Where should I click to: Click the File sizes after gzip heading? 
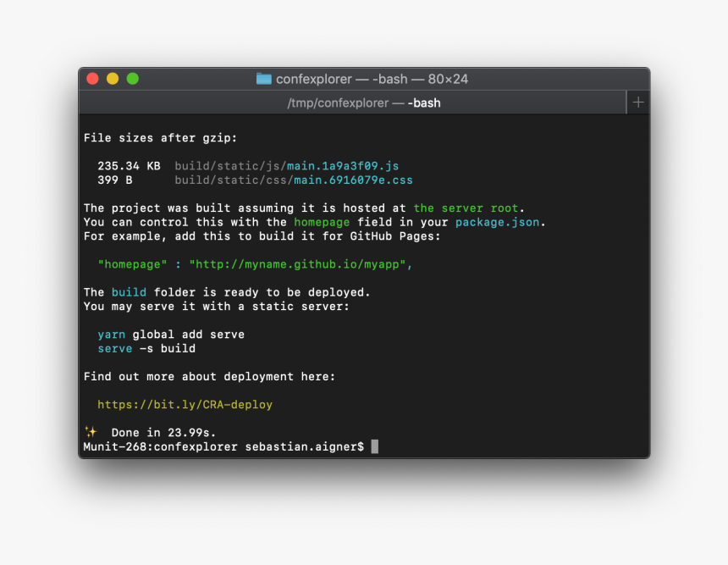[x=160, y=138]
